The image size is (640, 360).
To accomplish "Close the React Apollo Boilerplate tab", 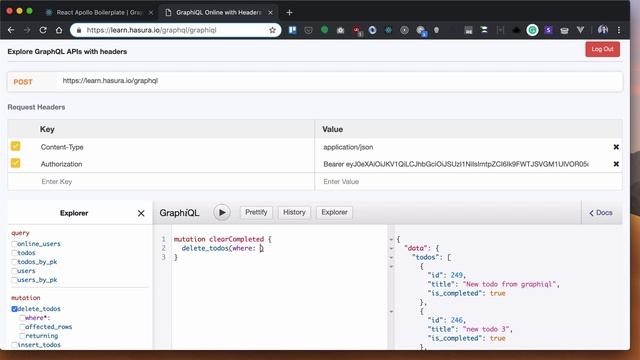I will (x=151, y=13).
